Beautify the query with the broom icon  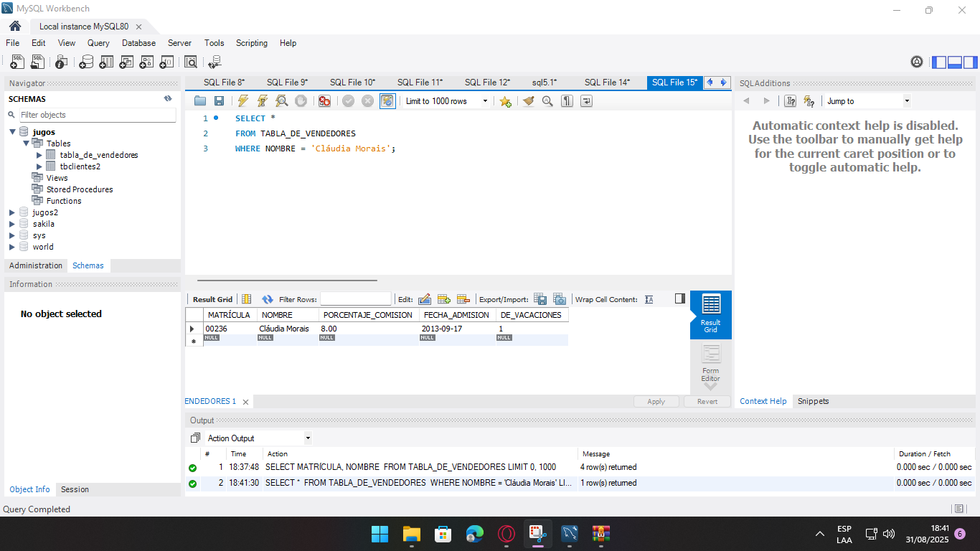tap(529, 101)
